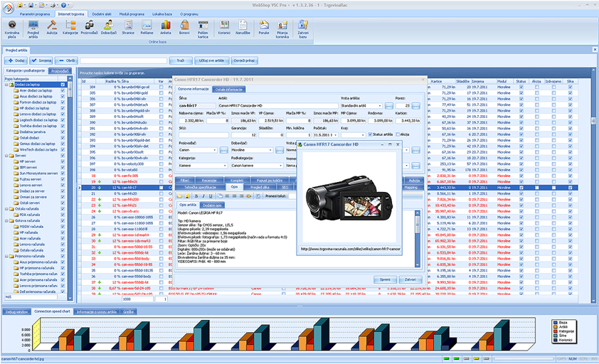Viewport: 599px width, 364px height.
Task: Uncheck Prijenosna računala category checkbox
Action: (63, 256)
